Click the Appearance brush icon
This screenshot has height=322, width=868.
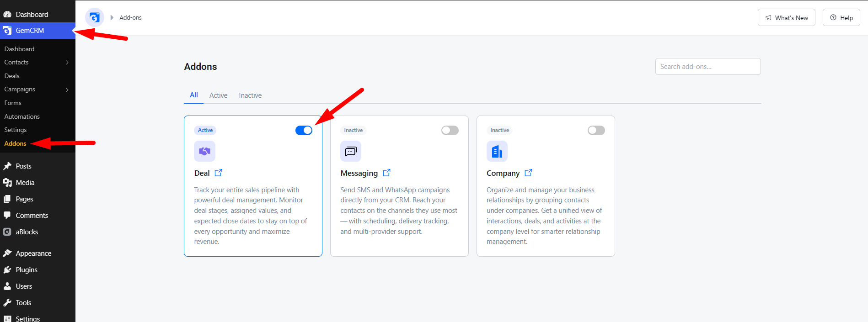(x=7, y=253)
